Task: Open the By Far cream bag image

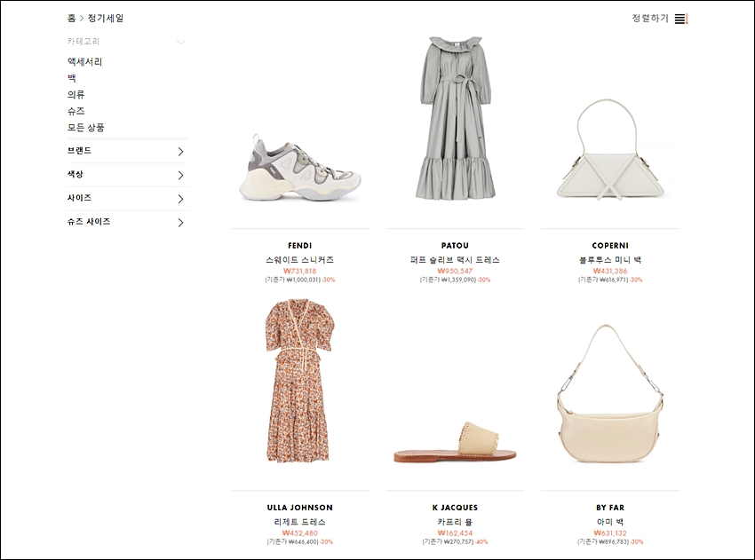Action: [610, 393]
